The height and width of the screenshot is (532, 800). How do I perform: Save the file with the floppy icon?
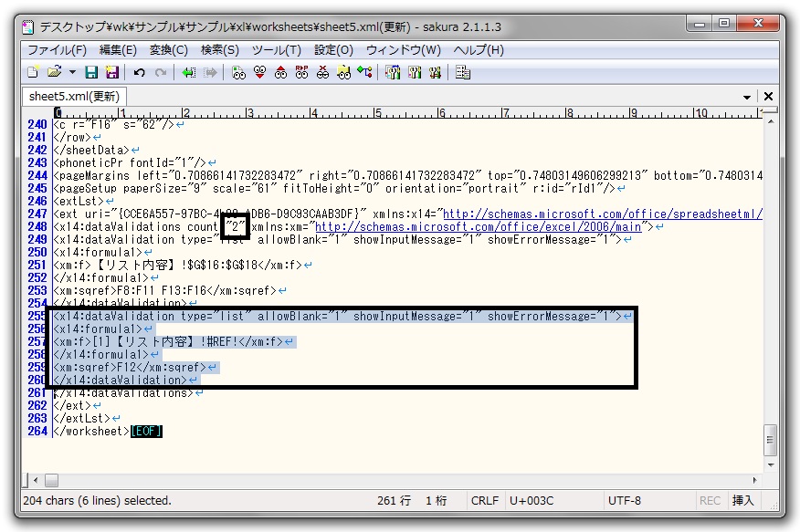pos(91,72)
